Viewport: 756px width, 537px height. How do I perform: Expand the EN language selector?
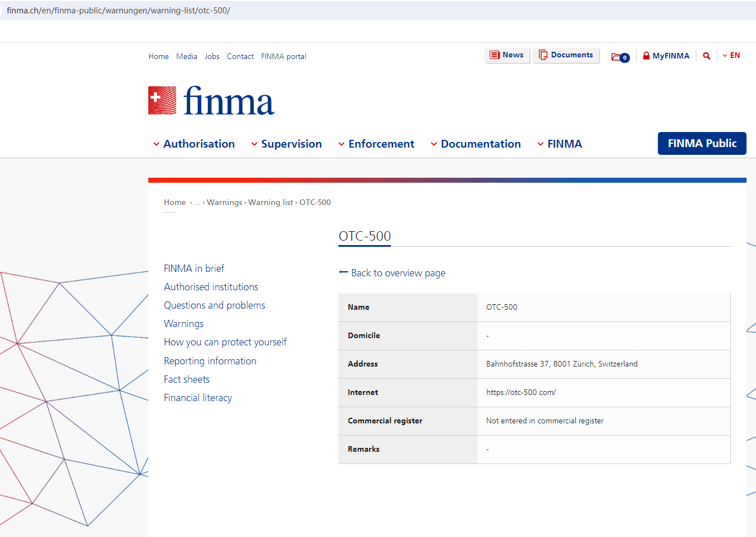pyautogui.click(x=731, y=56)
